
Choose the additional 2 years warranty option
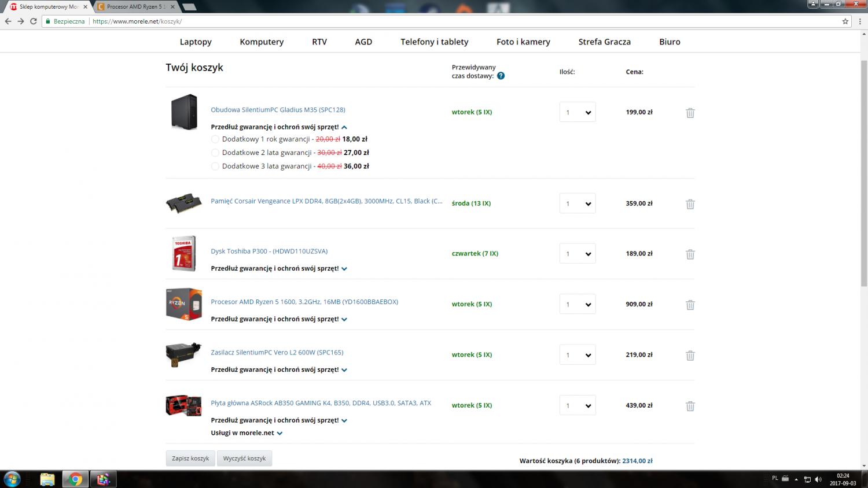(x=215, y=153)
